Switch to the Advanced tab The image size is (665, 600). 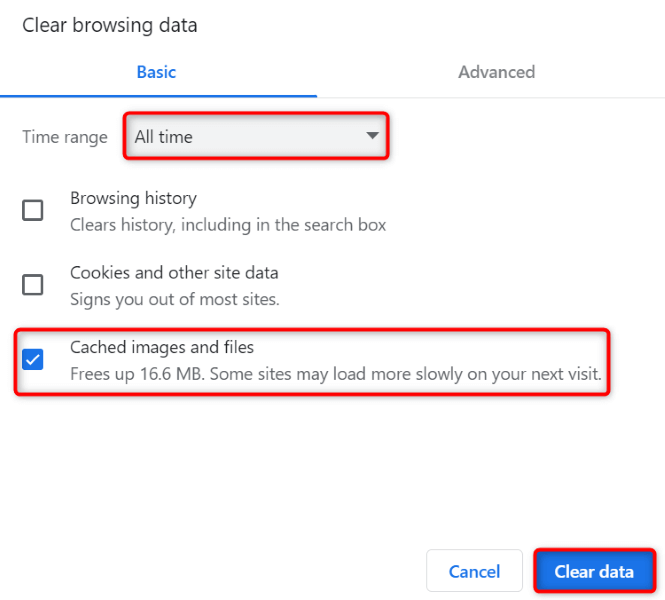point(496,72)
